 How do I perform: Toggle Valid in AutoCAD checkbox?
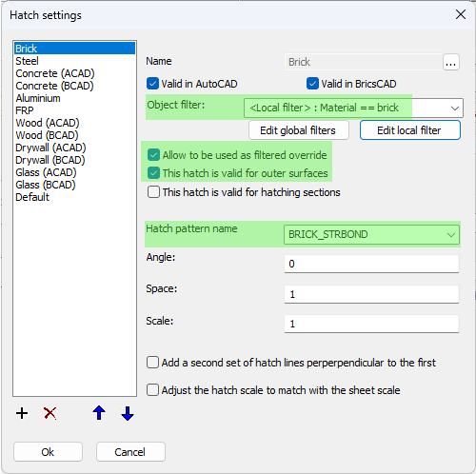pos(153,84)
